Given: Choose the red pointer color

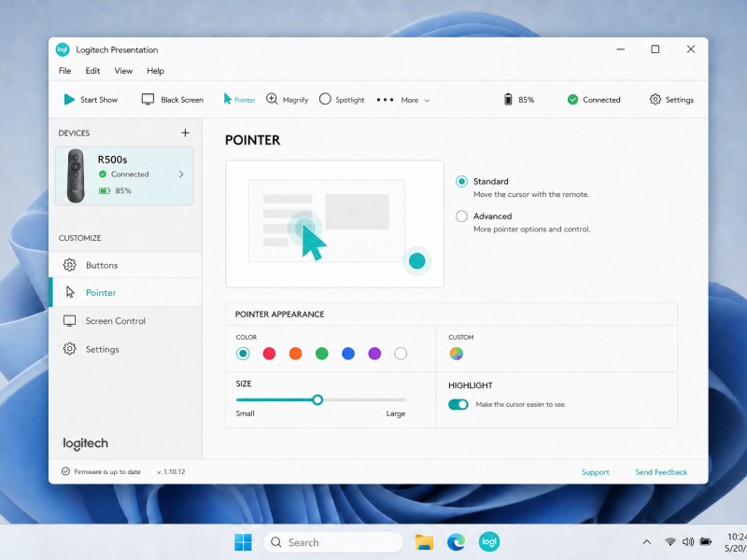Looking at the screenshot, I should [x=269, y=354].
